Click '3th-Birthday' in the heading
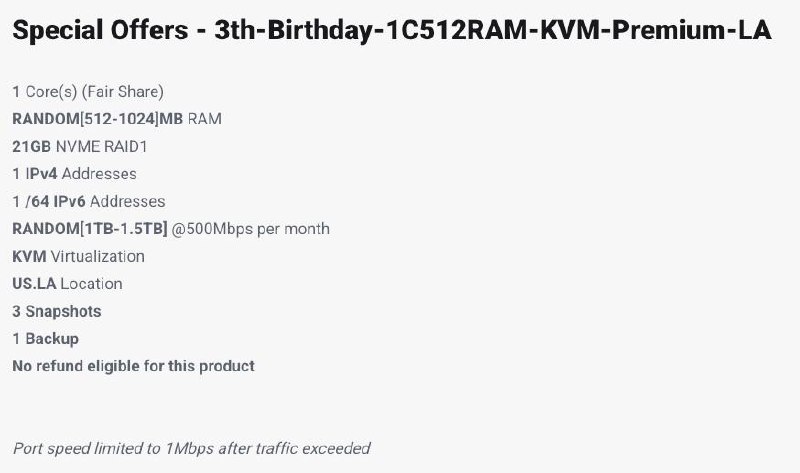The height and width of the screenshot is (473, 800). 290,30
